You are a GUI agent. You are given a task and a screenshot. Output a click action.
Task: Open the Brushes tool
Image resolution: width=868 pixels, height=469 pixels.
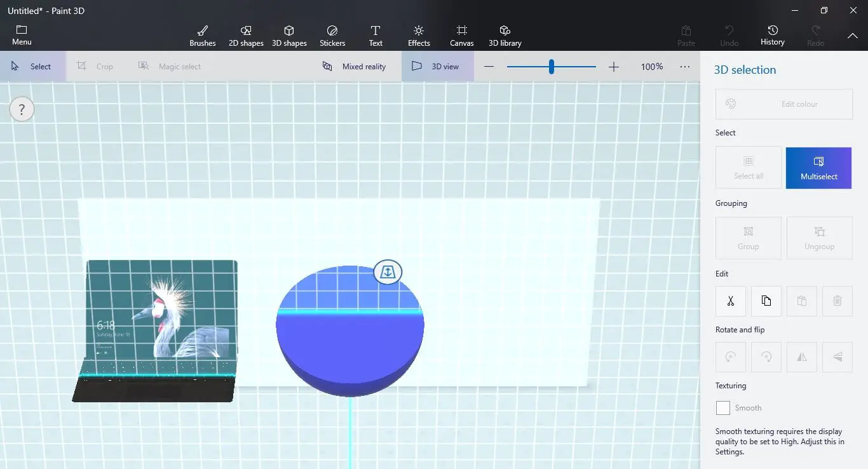click(x=202, y=36)
